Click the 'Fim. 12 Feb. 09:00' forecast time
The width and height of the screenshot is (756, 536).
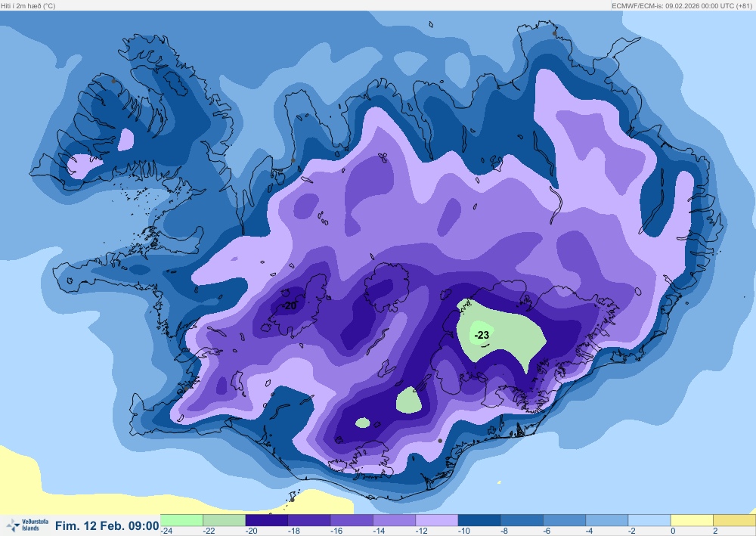click(107, 525)
